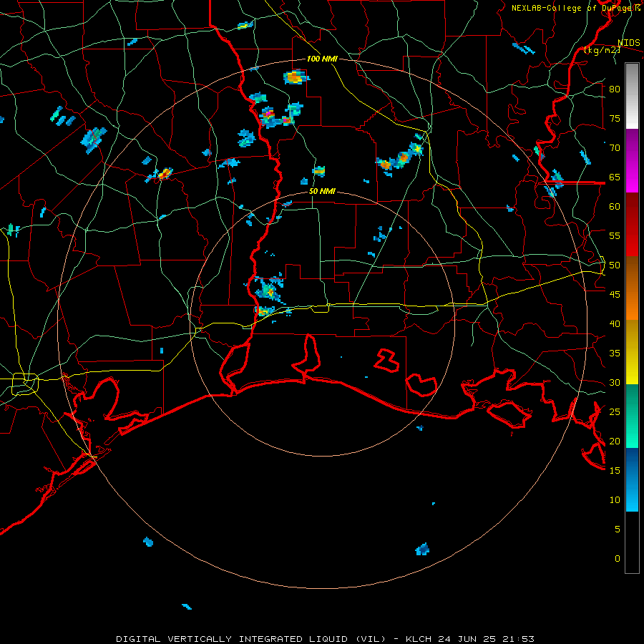Click the color scale value 10
This screenshot has height=644, width=644.
tap(615, 500)
